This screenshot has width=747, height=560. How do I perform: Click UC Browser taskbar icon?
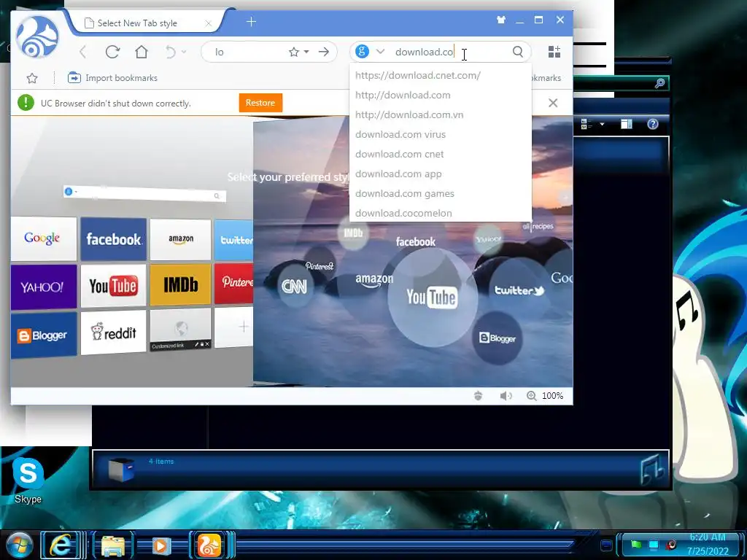tap(209, 545)
